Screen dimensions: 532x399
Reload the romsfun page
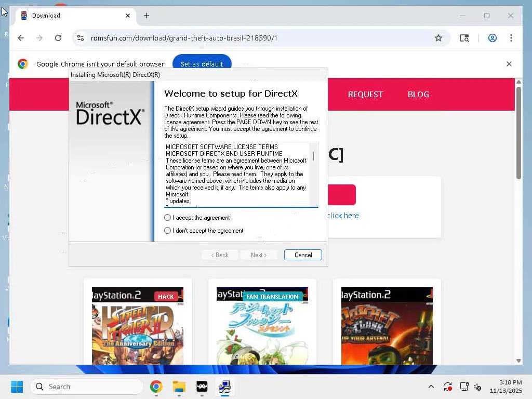point(58,38)
